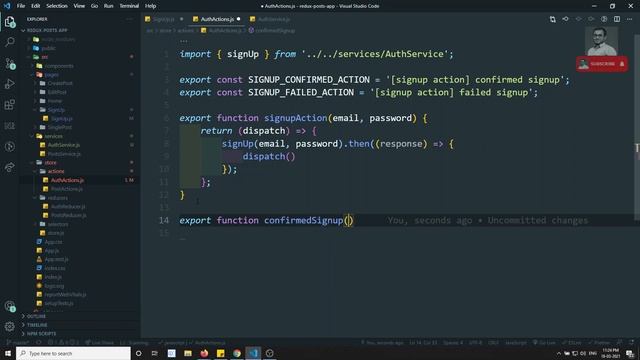Viewport: 640px width, 360px height.
Task: Open the Windows notification center icon
Action: pyautogui.click(x=630, y=353)
